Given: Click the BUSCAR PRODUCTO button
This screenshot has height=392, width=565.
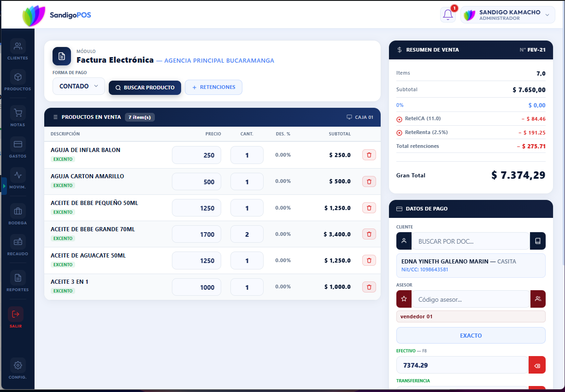Looking at the screenshot, I should [x=145, y=86].
